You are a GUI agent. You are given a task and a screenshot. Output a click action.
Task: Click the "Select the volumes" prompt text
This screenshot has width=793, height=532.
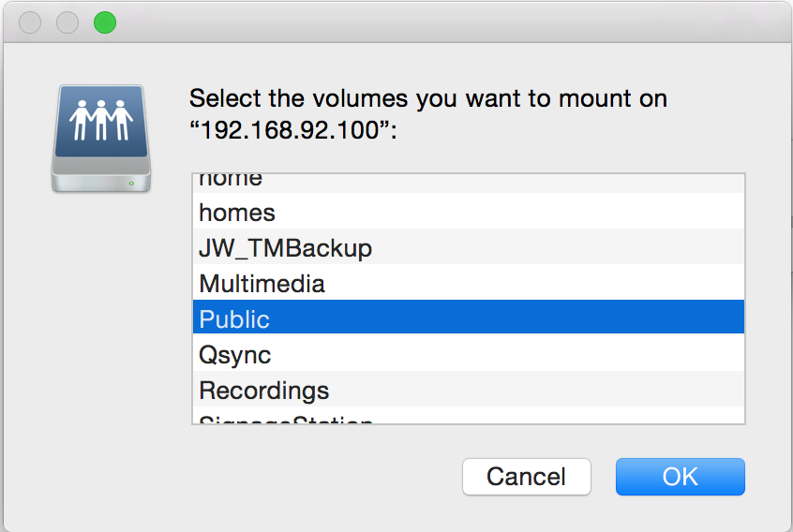click(427, 98)
